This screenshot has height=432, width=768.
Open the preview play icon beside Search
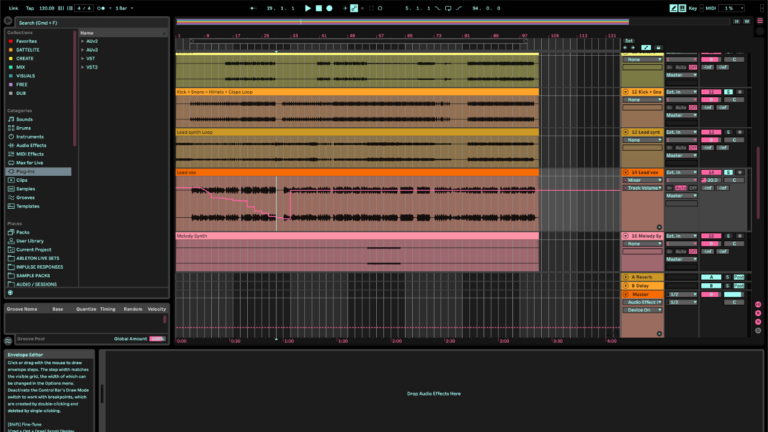pyautogui.click(x=8, y=21)
